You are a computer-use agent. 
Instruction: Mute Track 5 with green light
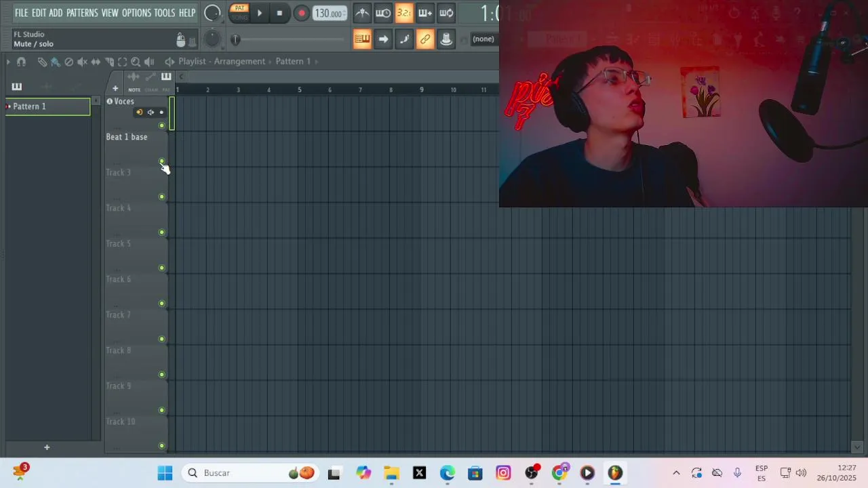point(161,268)
